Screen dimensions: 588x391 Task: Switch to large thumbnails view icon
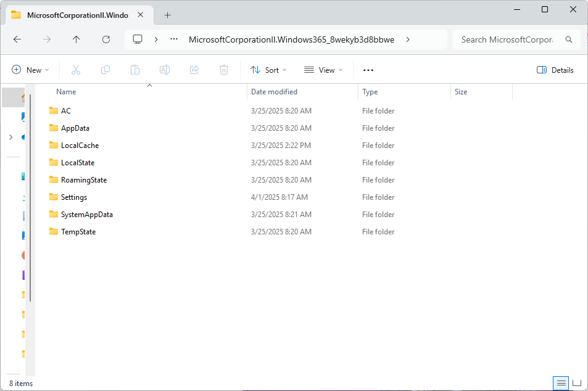[577, 383]
